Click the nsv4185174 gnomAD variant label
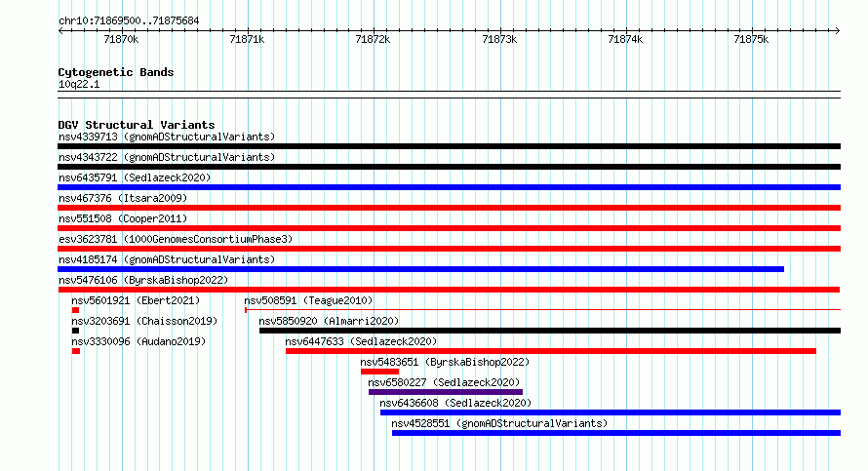Viewport: 868px width, 471px height. [x=167, y=259]
